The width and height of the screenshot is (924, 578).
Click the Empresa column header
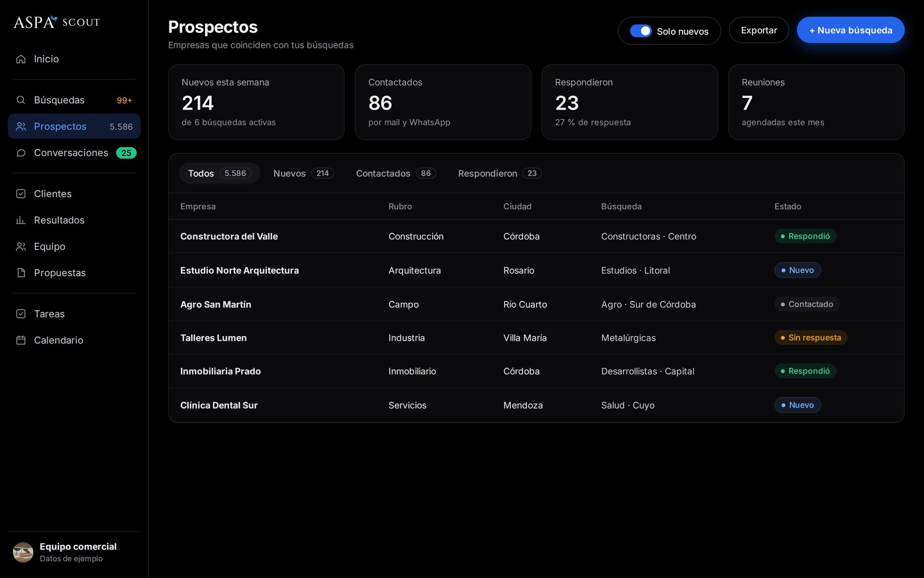pyautogui.click(x=198, y=206)
